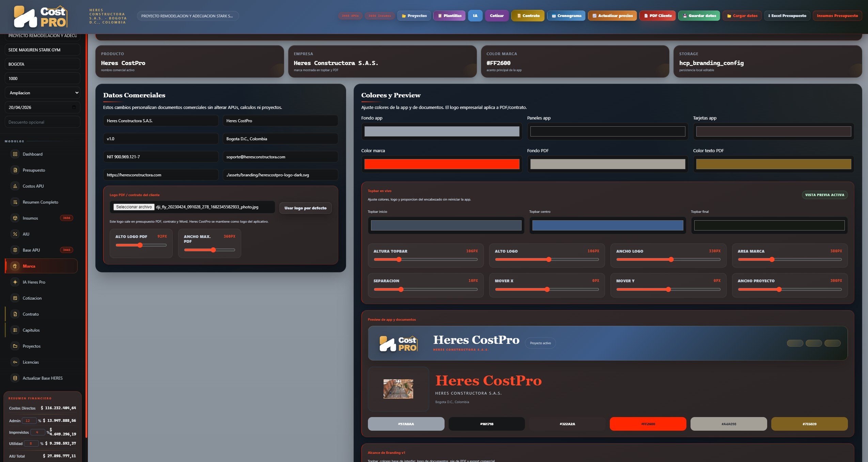Screen dimensions: 868x462
Task: Adjust the Ancho Max. PDF slider
Action: click(210, 250)
